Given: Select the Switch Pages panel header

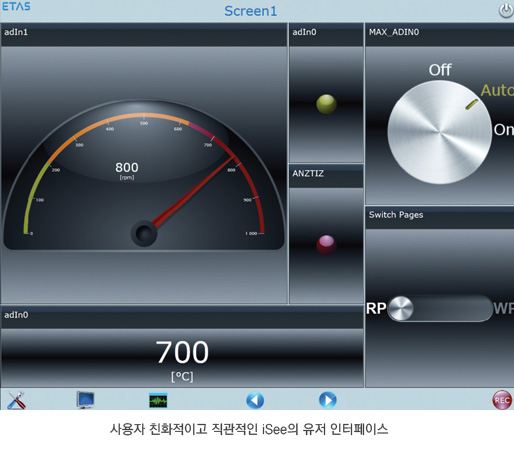Looking at the screenshot, I should click(x=439, y=217).
